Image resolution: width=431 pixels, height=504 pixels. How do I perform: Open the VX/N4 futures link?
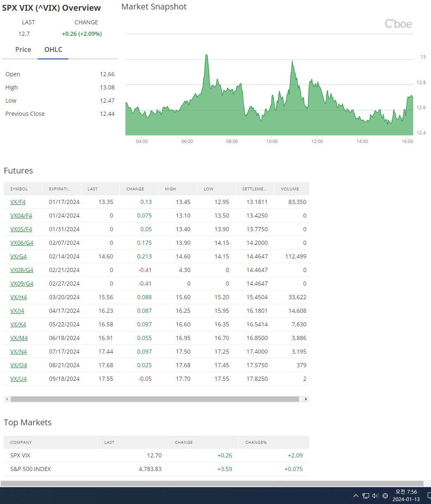(19, 352)
